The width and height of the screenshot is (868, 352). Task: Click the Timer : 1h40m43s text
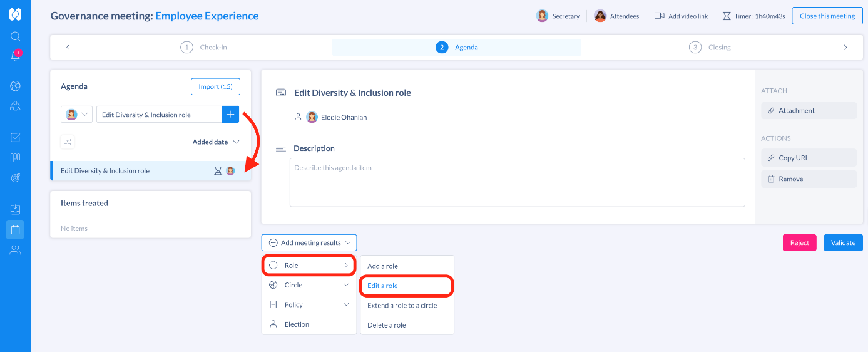pos(760,16)
